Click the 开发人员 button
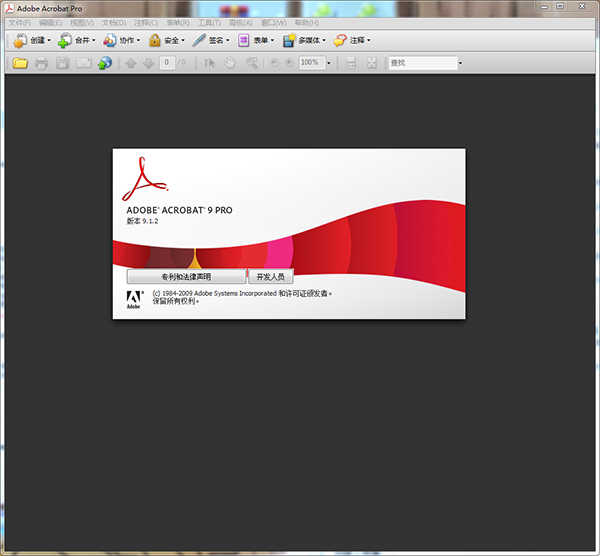600x556 pixels. click(x=271, y=277)
